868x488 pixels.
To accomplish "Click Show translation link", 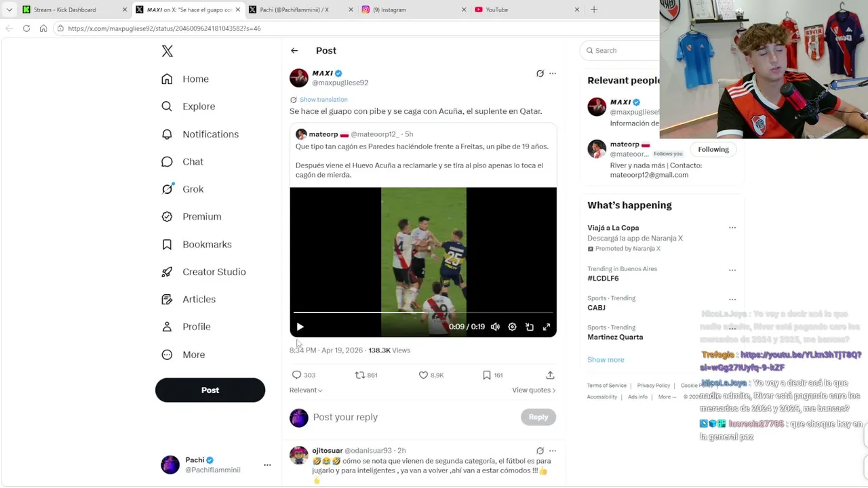I will coord(323,100).
